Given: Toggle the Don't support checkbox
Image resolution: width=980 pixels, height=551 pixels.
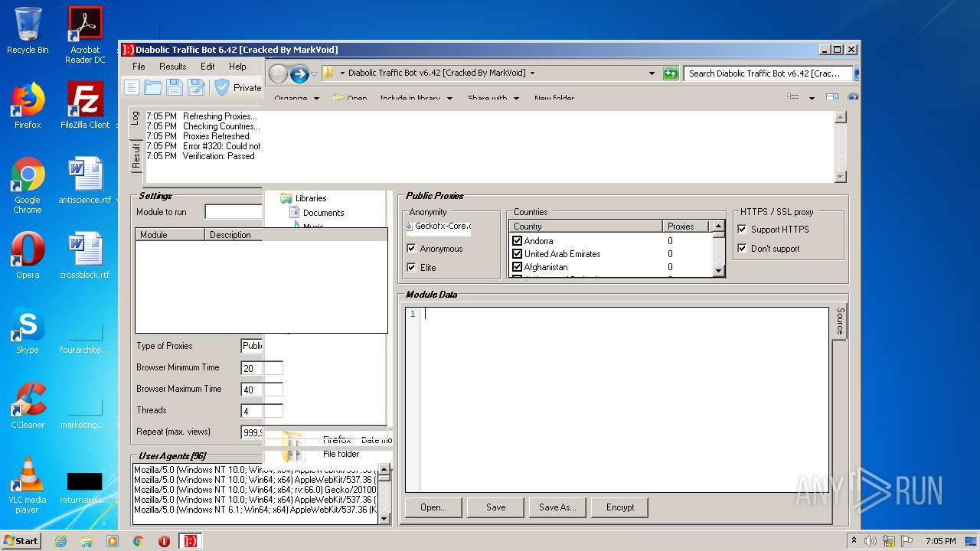Looking at the screenshot, I should point(742,248).
